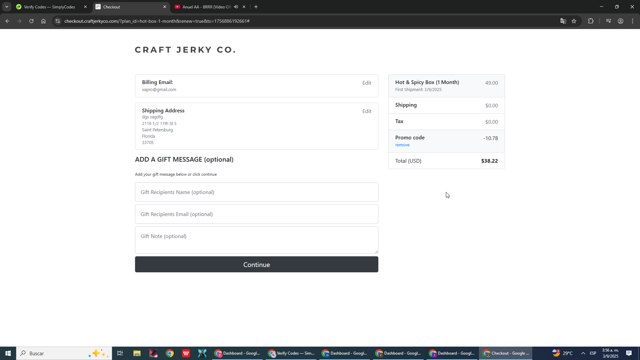The image size is (640, 360).
Task: Open the Windows Start menu
Action: point(8,353)
